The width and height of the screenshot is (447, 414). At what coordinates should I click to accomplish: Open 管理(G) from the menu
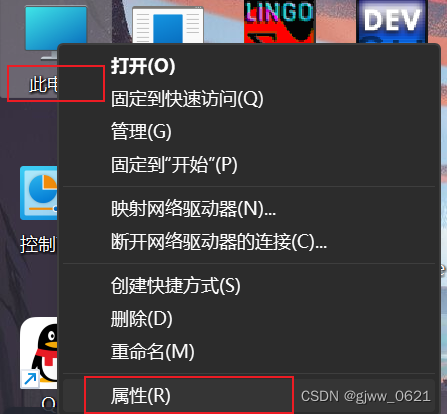pos(141,131)
